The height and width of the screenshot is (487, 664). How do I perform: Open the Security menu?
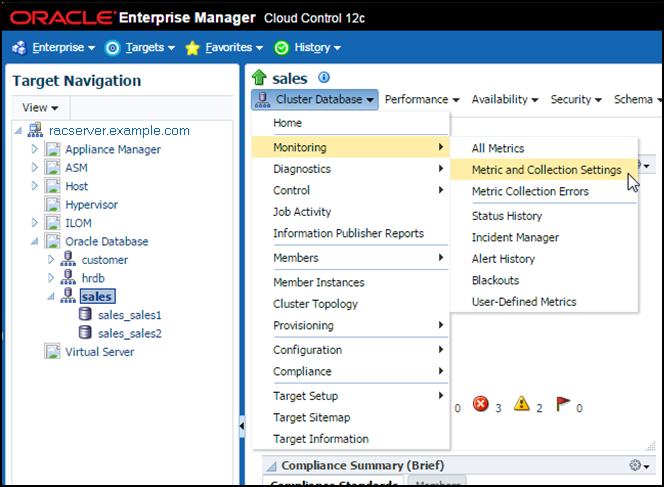(x=576, y=100)
